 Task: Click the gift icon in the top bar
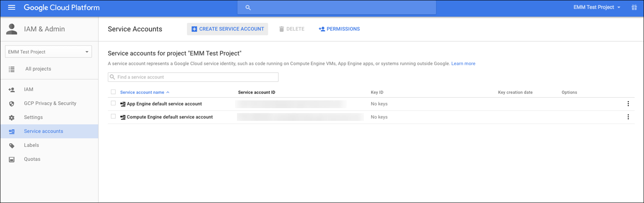coord(634,8)
